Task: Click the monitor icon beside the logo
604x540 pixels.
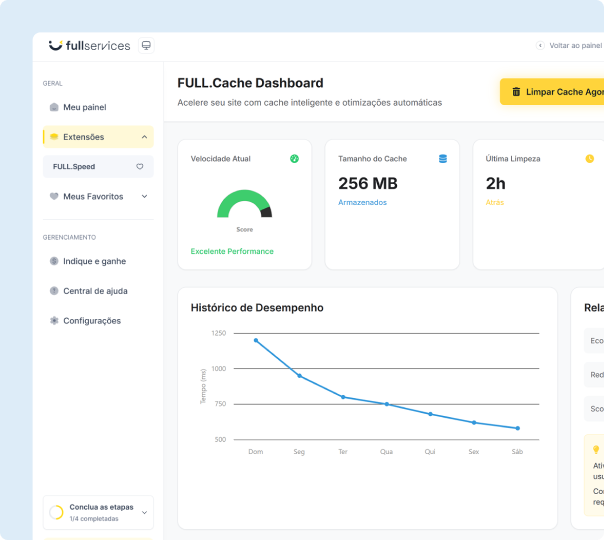Action: pyautogui.click(x=146, y=46)
